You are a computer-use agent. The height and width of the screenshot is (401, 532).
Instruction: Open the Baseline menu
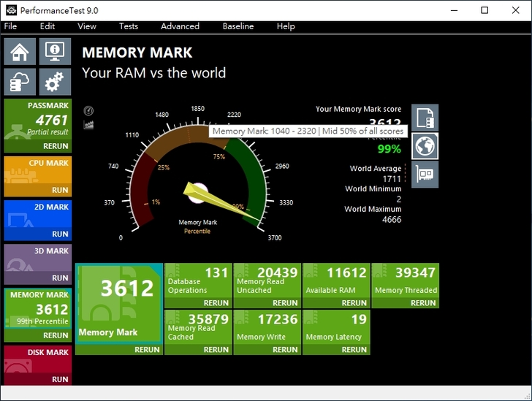click(238, 26)
